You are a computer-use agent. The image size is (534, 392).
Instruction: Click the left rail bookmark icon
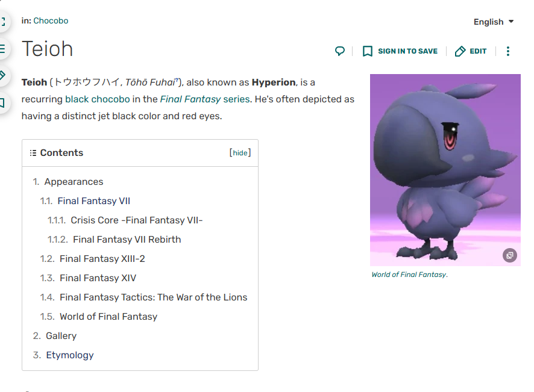[x=3, y=102]
